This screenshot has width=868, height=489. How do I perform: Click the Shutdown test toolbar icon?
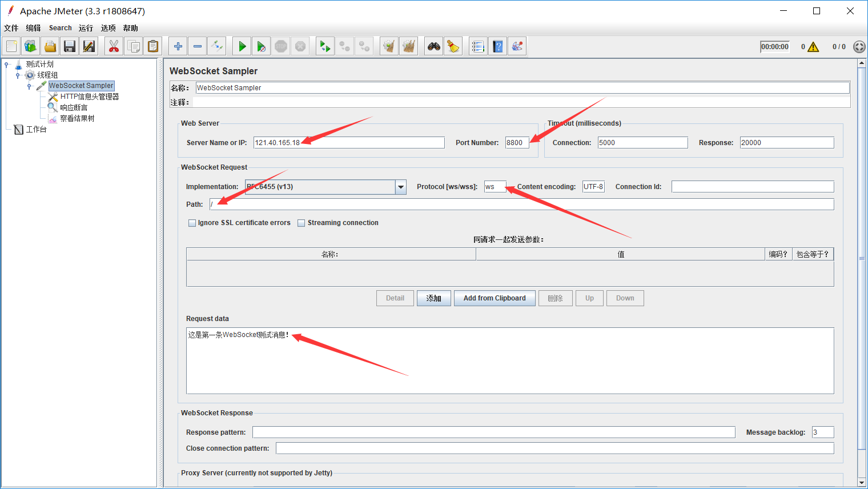click(300, 46)
